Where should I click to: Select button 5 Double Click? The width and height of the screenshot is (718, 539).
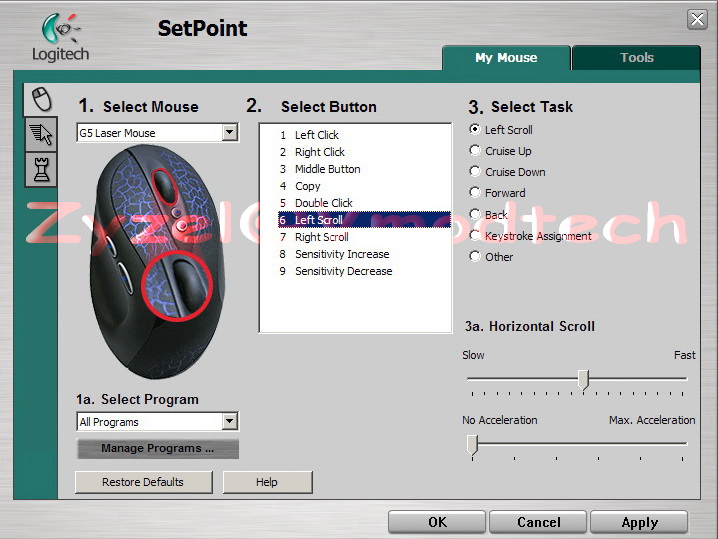pos(364,203)
